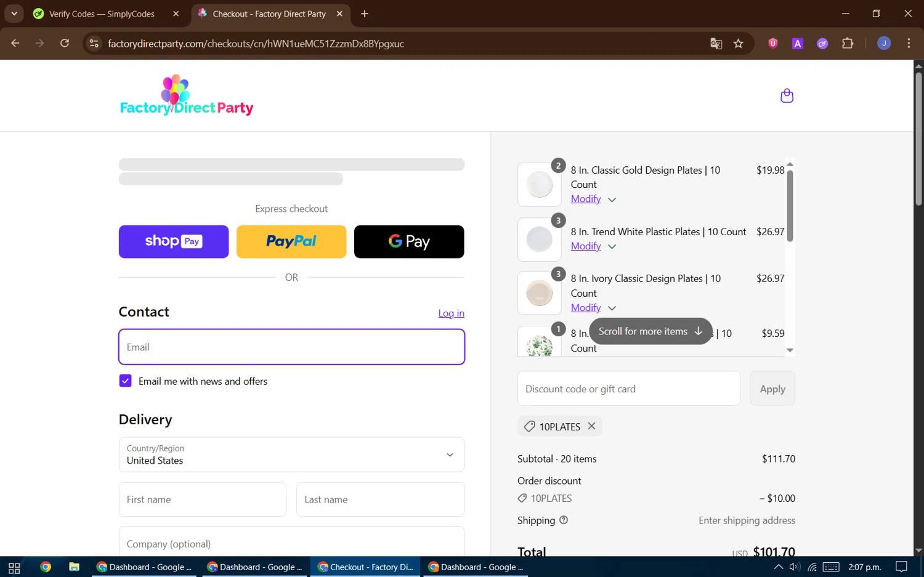Click the volume speaker tray icon
Image resolution: width=924 pixels, height=577 pixels.
(795, 567)
